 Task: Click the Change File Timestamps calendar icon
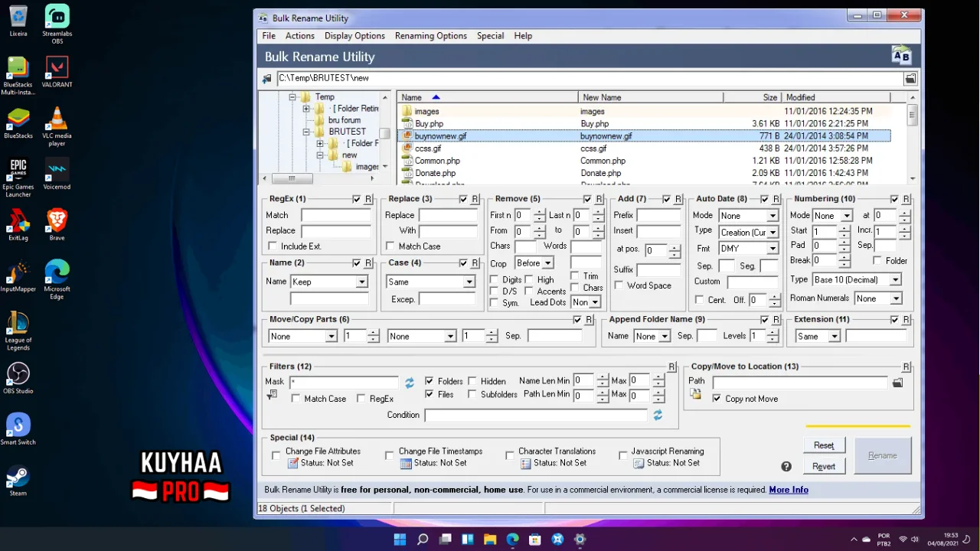point(406,463)
